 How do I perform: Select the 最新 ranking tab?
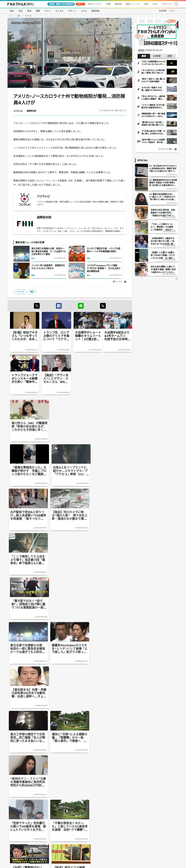pos(144,56)
